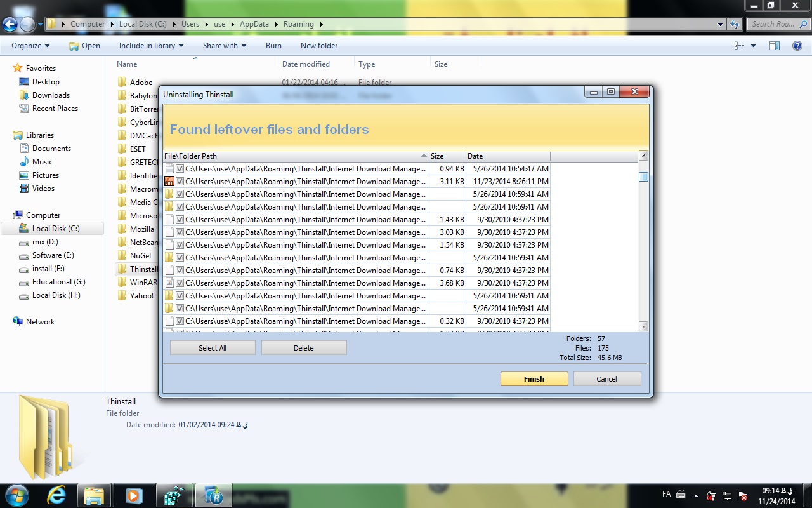
Task: Open the recent pages dropdown beside Forward
Action: click(40, 25)
